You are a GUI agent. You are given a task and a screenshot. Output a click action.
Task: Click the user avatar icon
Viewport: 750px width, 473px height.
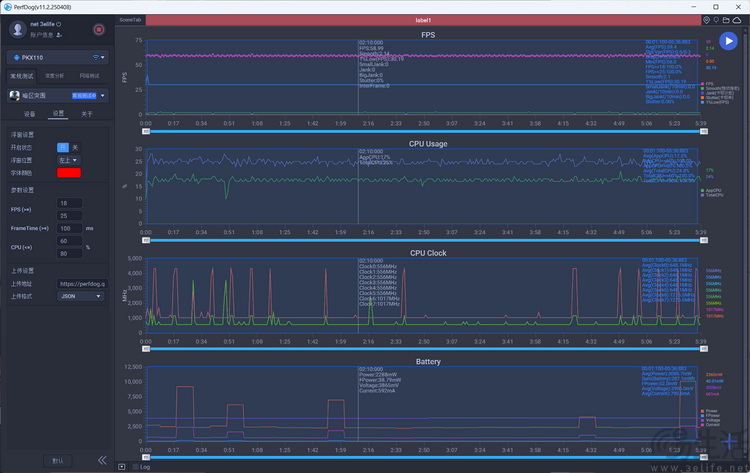(18, 29)
